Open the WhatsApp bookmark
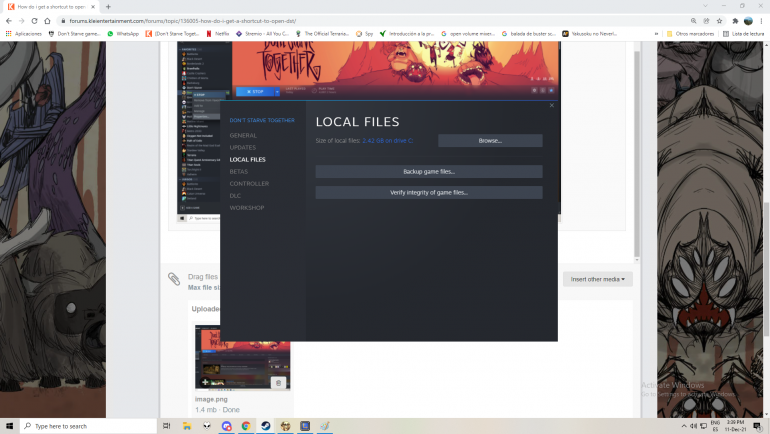The width and height of the screenshot is (770, 434). click(x=123, y=34)
